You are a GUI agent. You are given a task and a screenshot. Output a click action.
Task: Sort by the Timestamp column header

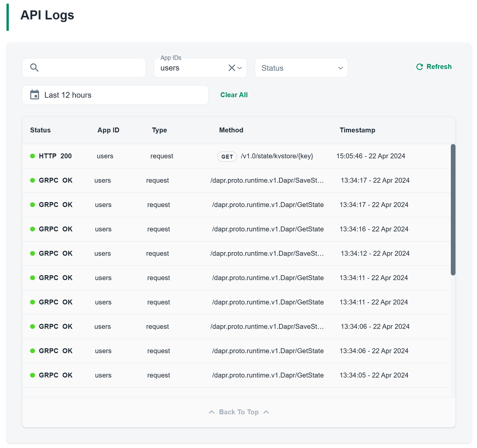357,130
